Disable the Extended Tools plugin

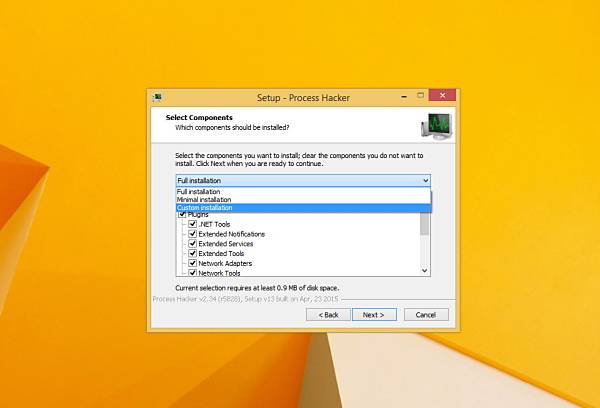192,253
